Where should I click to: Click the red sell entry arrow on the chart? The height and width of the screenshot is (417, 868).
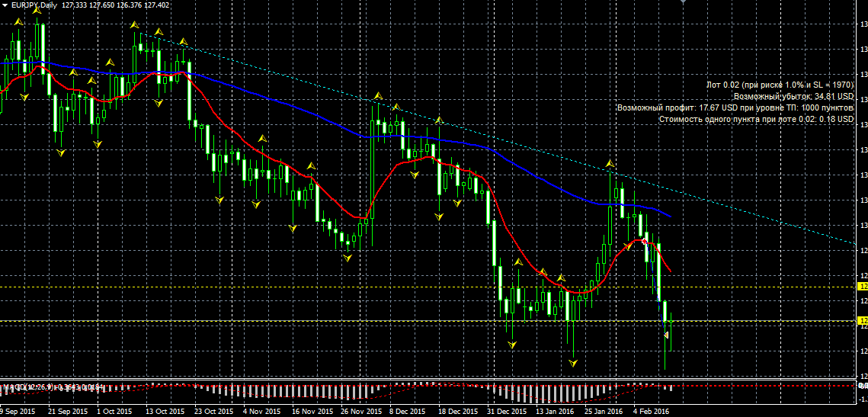click(644, 241)
